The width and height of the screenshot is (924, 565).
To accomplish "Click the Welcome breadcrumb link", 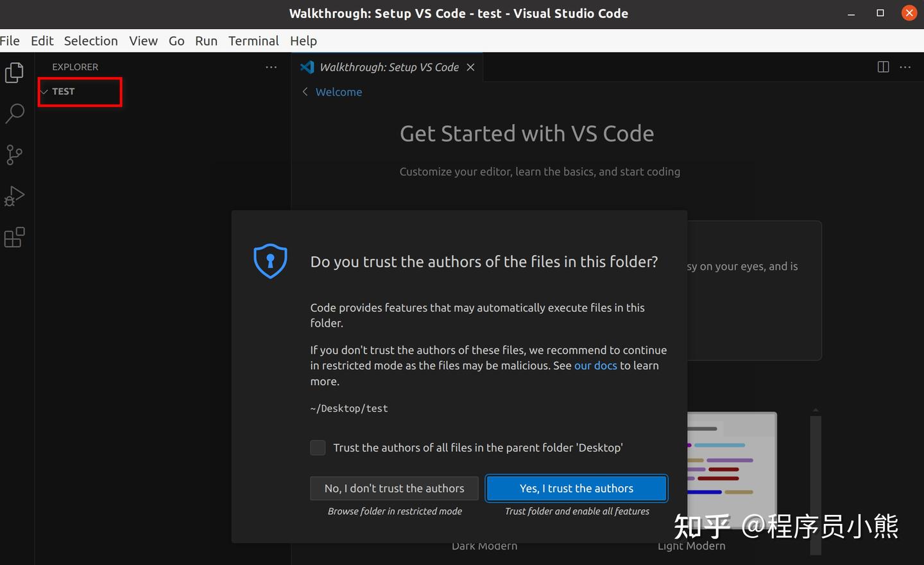I will click(x=339, y=92).
